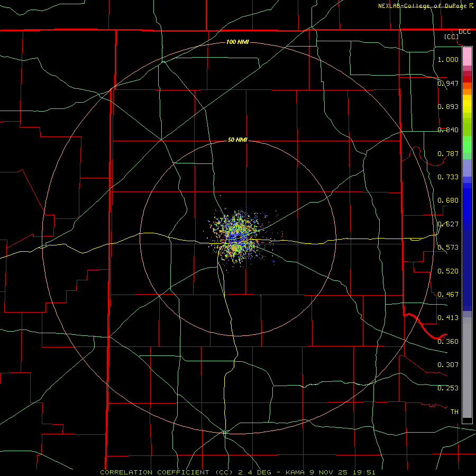Click the radar echo cluster at center
The image size is (476, 476).
click(237, 237)
